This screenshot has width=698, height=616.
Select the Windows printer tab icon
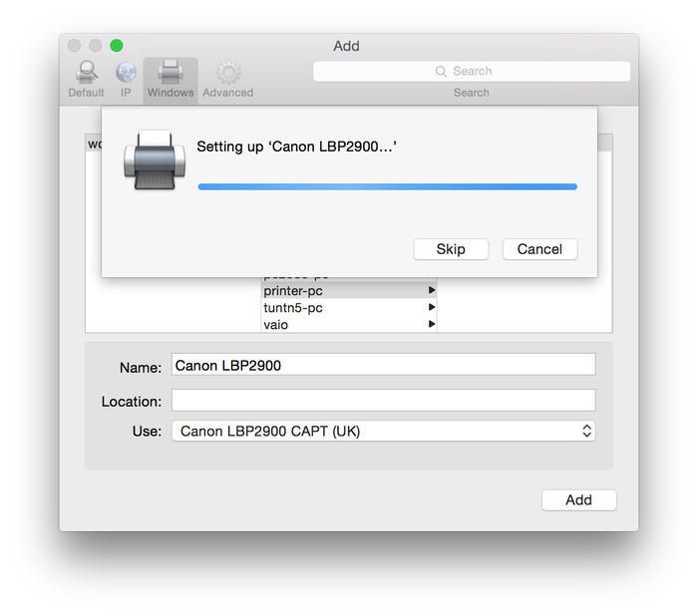(x=171, y=72)
